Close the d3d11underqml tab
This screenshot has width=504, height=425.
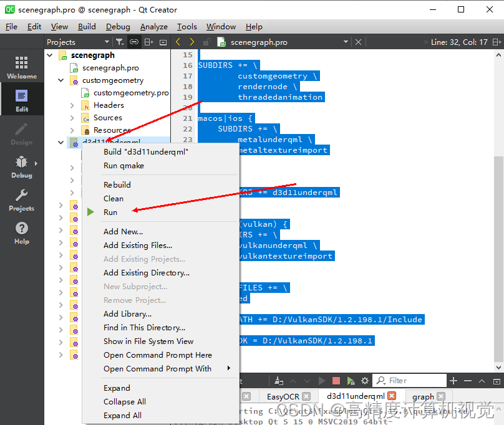point(392,395)
